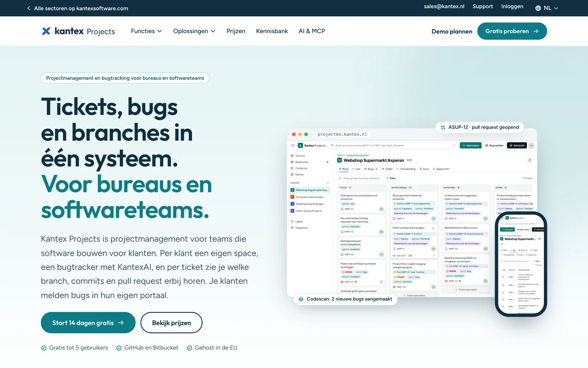Click the edit pencil on Filters op de productpagina
This screenshot has height=368, width=588.
[433, 228]
